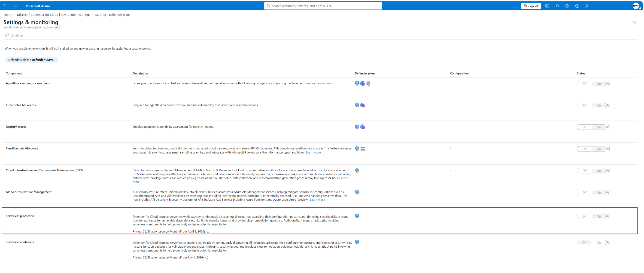Click the Configuration column header
The width and height of the screenshot is (644, 273).
tap(459, 73)
